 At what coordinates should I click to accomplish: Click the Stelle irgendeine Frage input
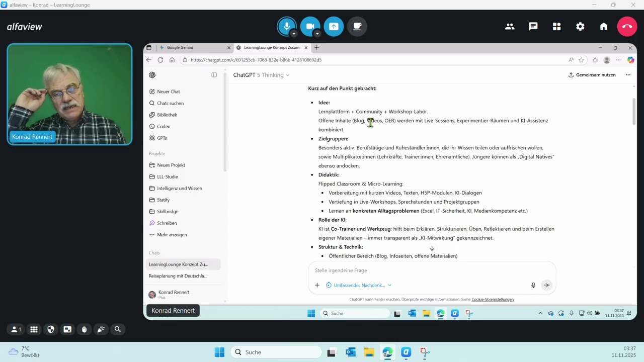(432, 270)
